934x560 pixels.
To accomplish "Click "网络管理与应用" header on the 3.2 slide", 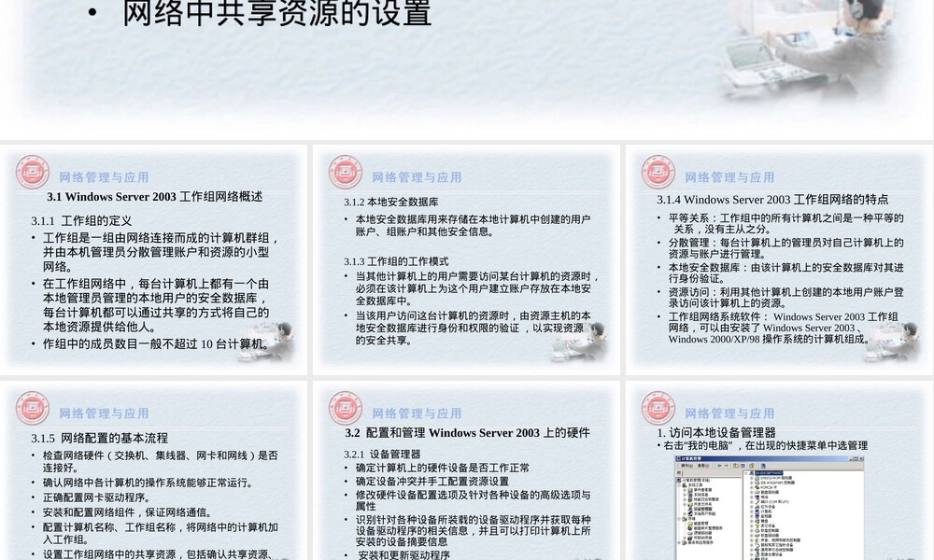I will click(417, 413).
